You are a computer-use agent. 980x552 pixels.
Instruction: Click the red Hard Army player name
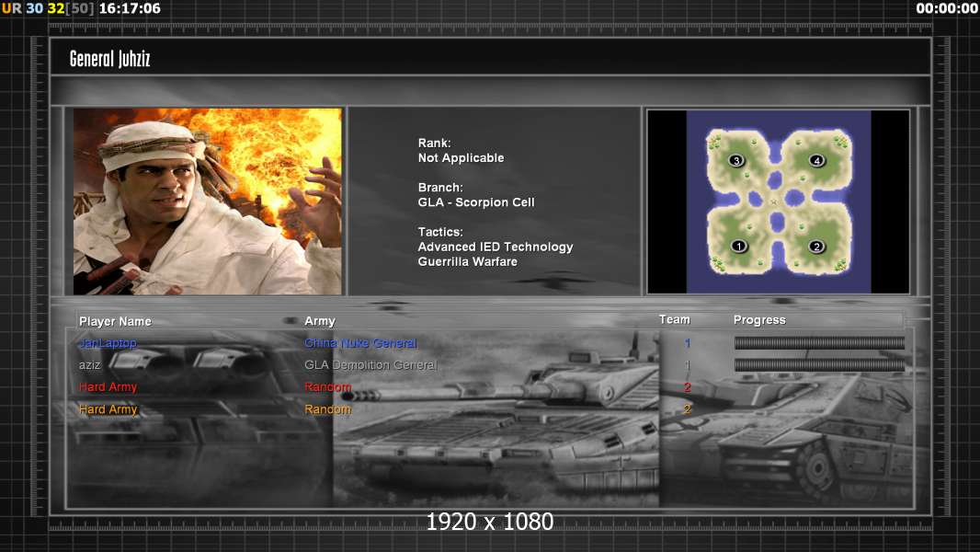tap(108, 387)
